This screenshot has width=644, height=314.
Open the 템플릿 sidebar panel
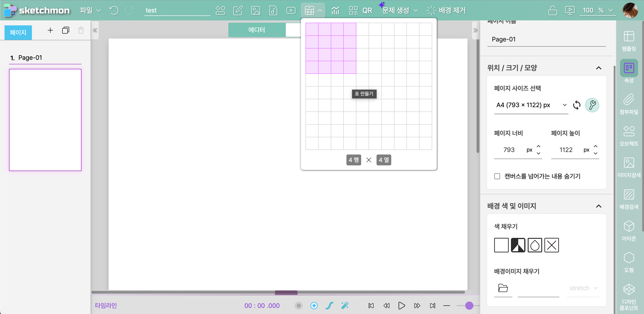(x=629, y=41)
